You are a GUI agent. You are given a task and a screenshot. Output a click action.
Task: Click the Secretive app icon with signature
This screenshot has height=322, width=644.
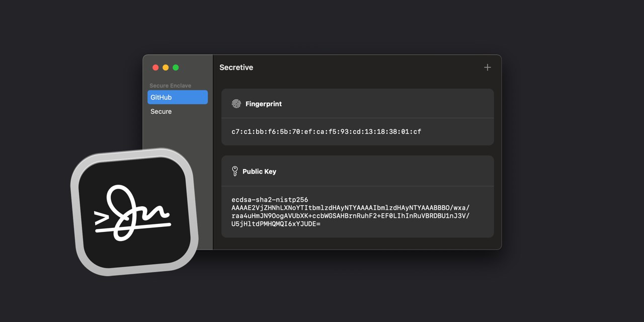tap(134, 212)
